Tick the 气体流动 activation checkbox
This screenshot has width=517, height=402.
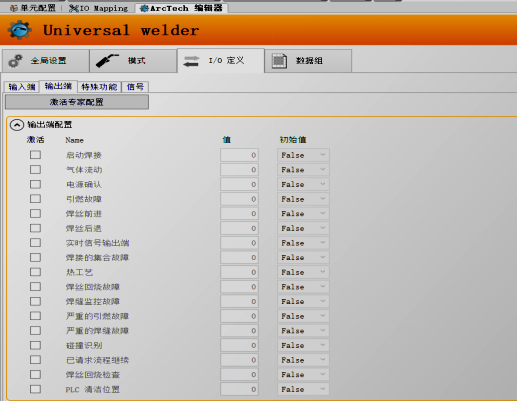[x=35, y=170]
